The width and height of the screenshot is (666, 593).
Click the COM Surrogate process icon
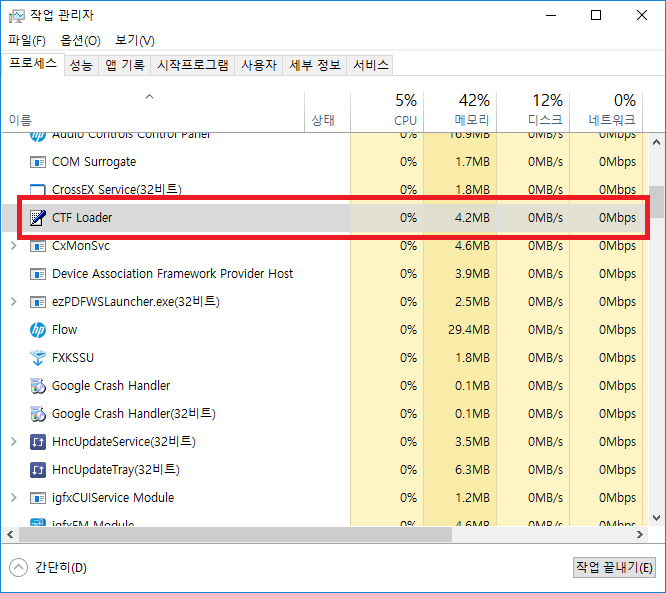(x=38, y=162)
